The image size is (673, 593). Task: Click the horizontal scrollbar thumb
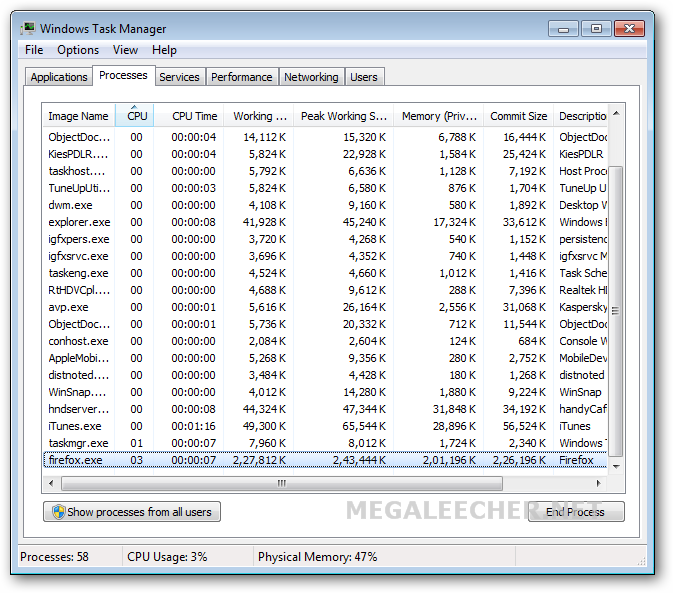(281, 483)
